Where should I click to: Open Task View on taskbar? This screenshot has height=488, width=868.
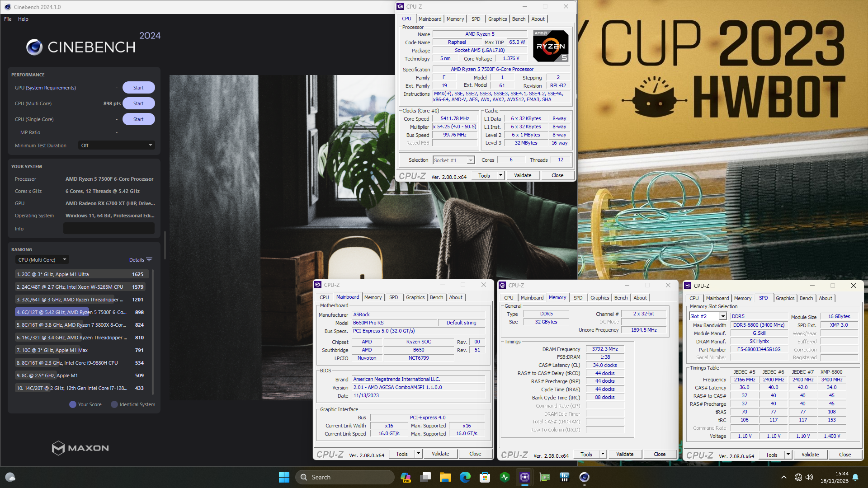pos(425,477)
